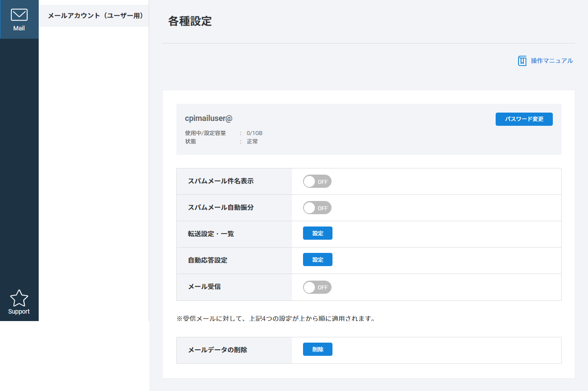Click the メールデータの削除 row label
Image resolution: width=588 pixels, height=391 pixels.
pyautogui.click(x=217, y=350)
